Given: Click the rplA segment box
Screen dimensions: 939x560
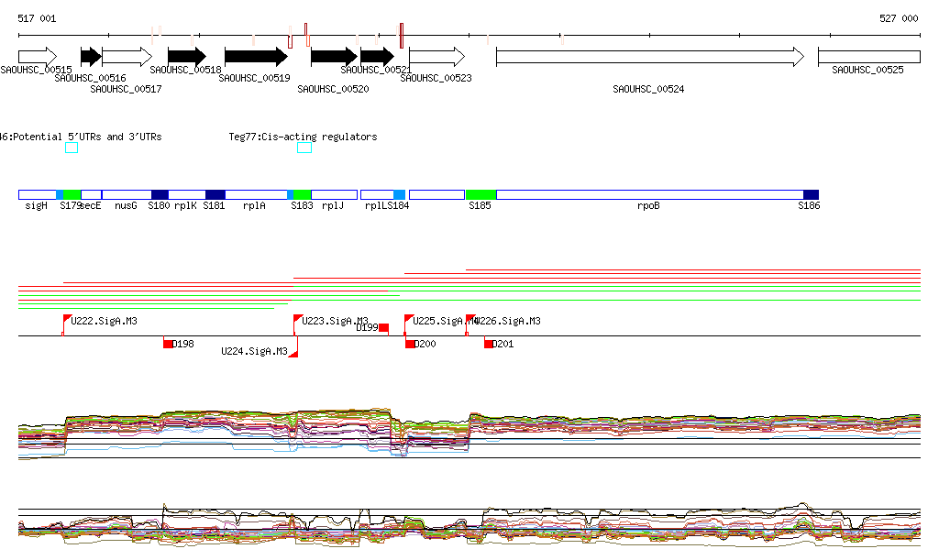Looking at the screenshot, I should (256, 194).
